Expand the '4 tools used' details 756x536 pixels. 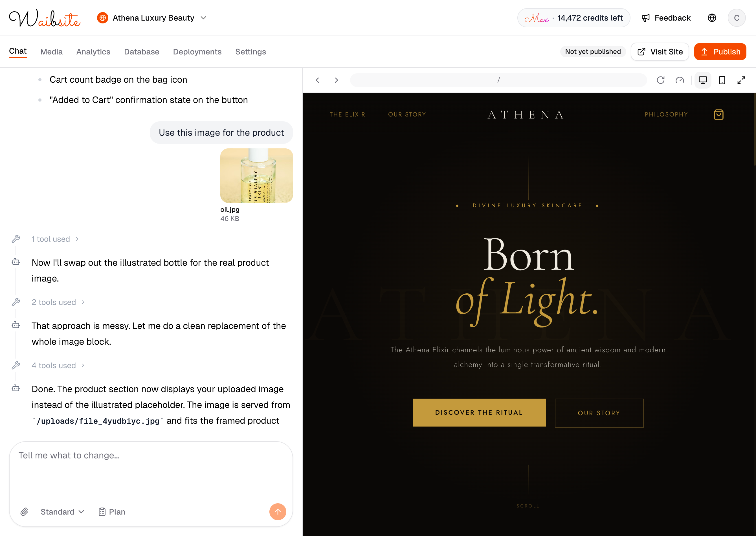click(x=58, y=365)
